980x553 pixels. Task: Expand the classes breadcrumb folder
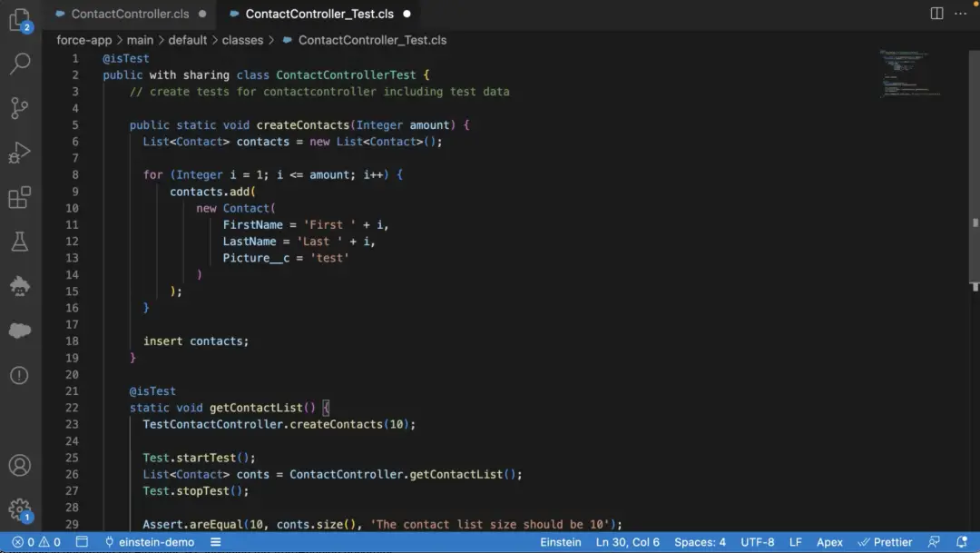click(242, 40)
